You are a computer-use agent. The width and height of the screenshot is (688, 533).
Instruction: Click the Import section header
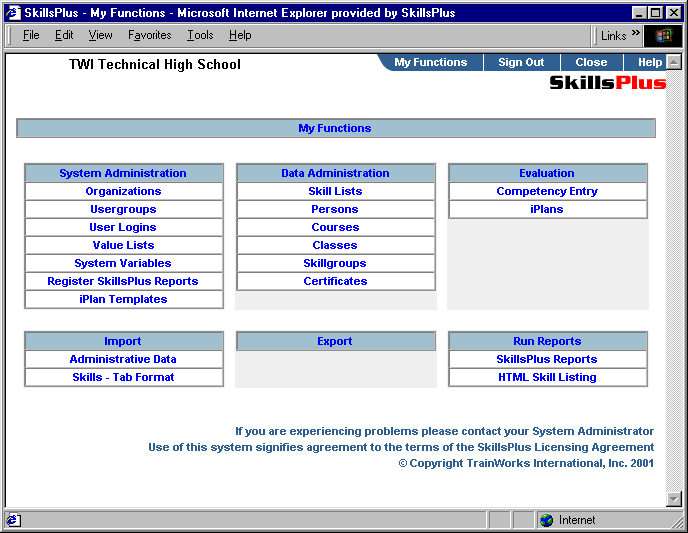point(123,341)
